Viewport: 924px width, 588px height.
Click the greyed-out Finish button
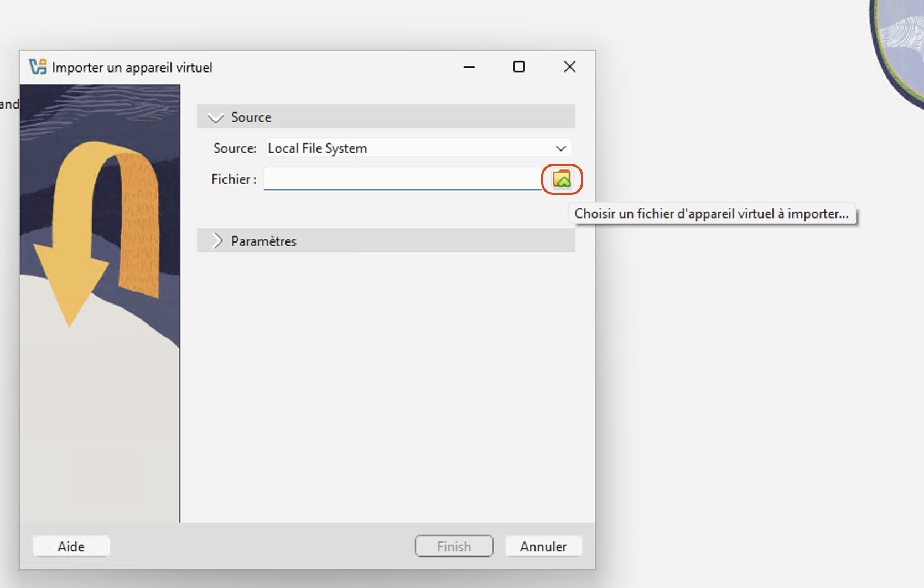[x=454, y=546]
